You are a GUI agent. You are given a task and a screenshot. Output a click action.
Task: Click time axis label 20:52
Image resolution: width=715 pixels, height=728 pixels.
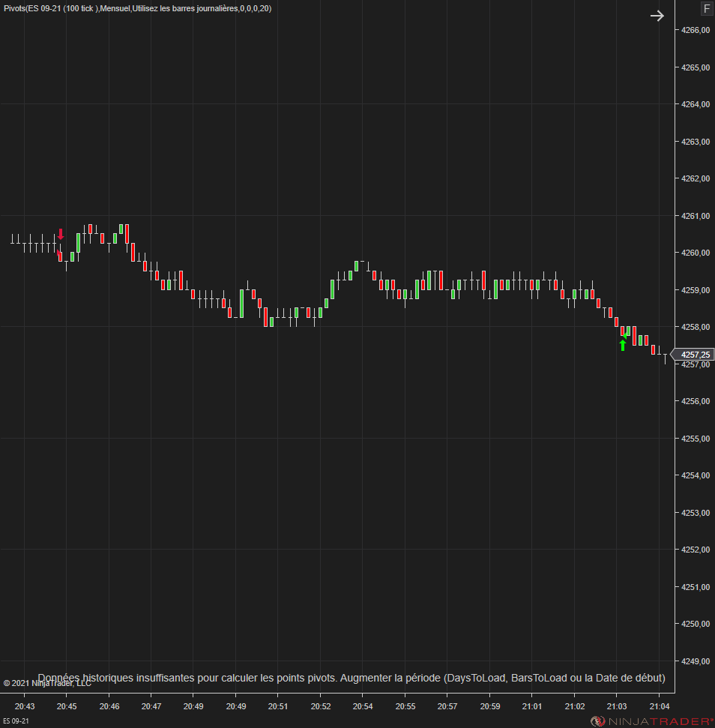(321, 706)
